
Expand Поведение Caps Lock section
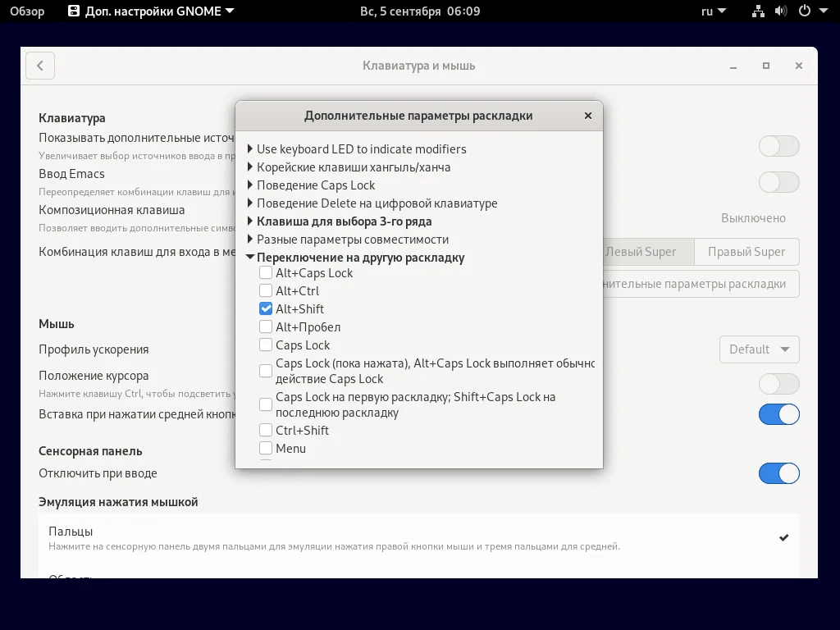coord(251,185)
